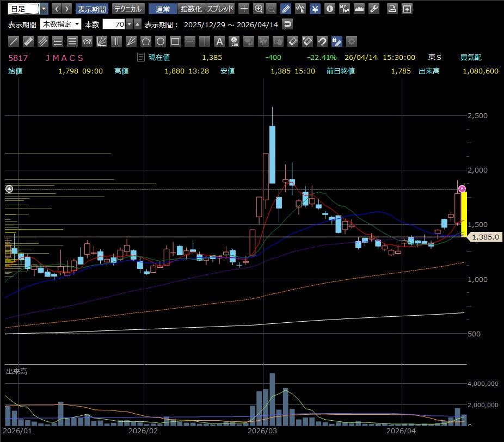Select the eraser tool in drawing toolbar

pyautogui.click(x=293, y=41)
